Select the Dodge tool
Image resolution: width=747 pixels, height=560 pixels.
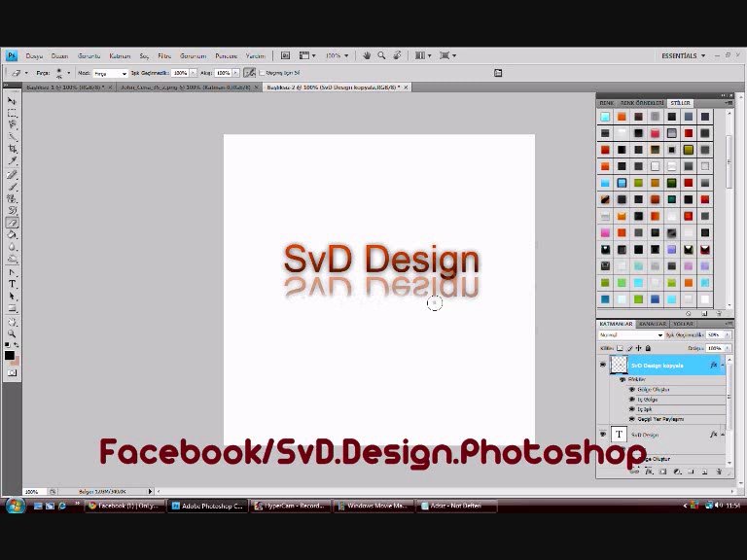pos(12,259)
